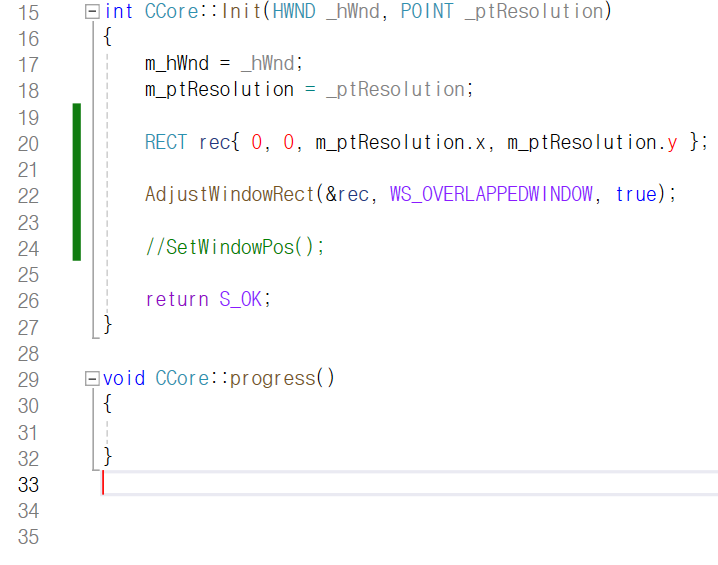
Task: Collapse the CCore::progress function block
Action: click(92, 379)
